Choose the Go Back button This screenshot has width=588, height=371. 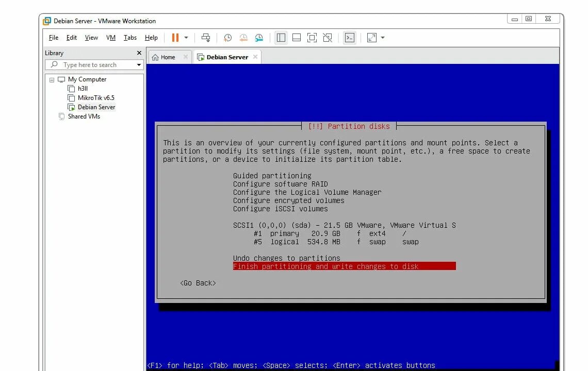pos(198,282)
